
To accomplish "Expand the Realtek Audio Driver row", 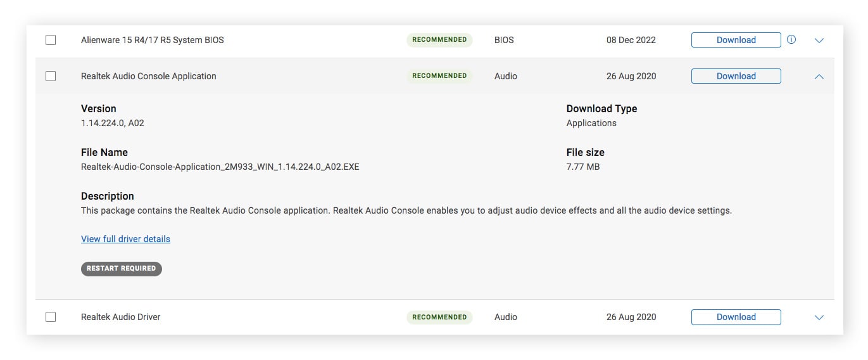I will click(819, 318).
